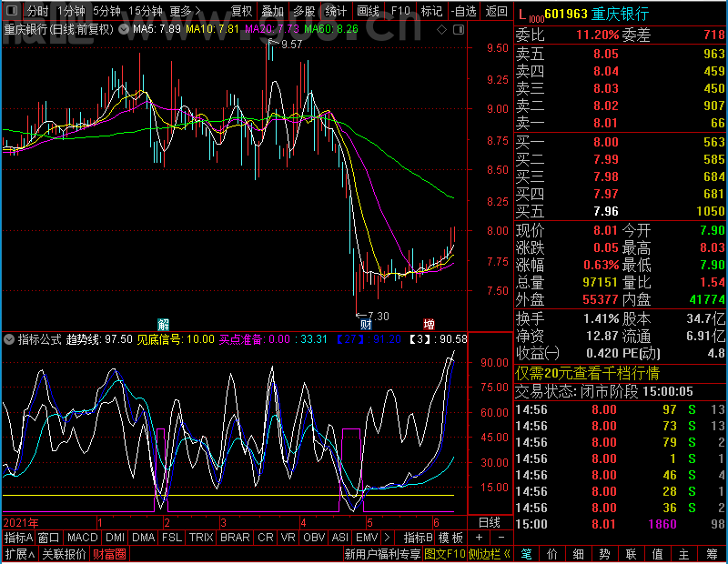The image size is (728, 564).
Task: Select the 联 linkage tab
Action: 631,554
